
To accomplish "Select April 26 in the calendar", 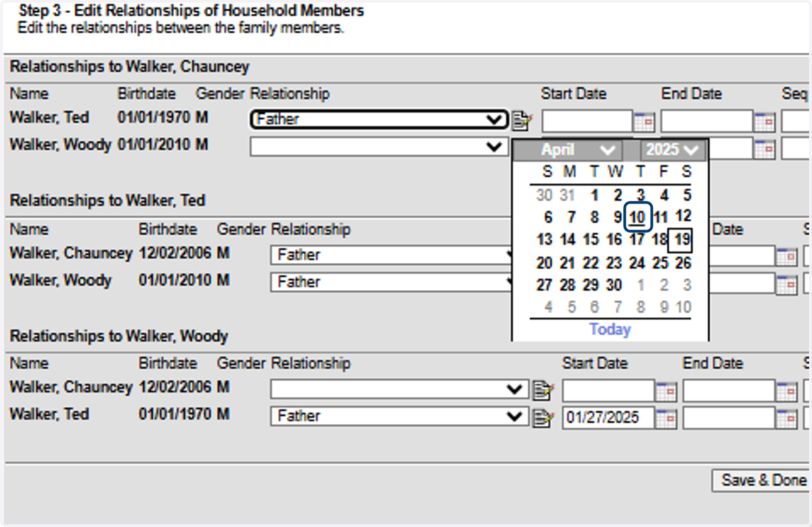I will pos(683,262).
